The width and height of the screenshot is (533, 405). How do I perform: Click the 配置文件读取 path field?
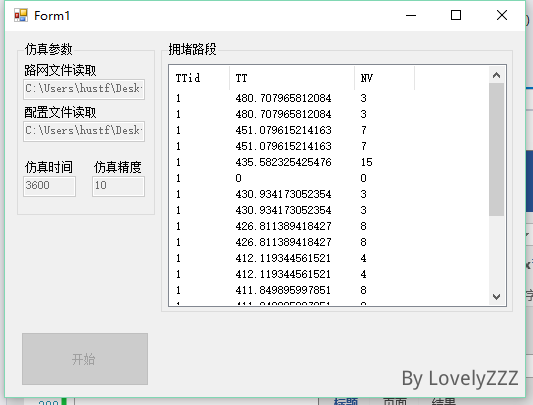click(84, 131)
